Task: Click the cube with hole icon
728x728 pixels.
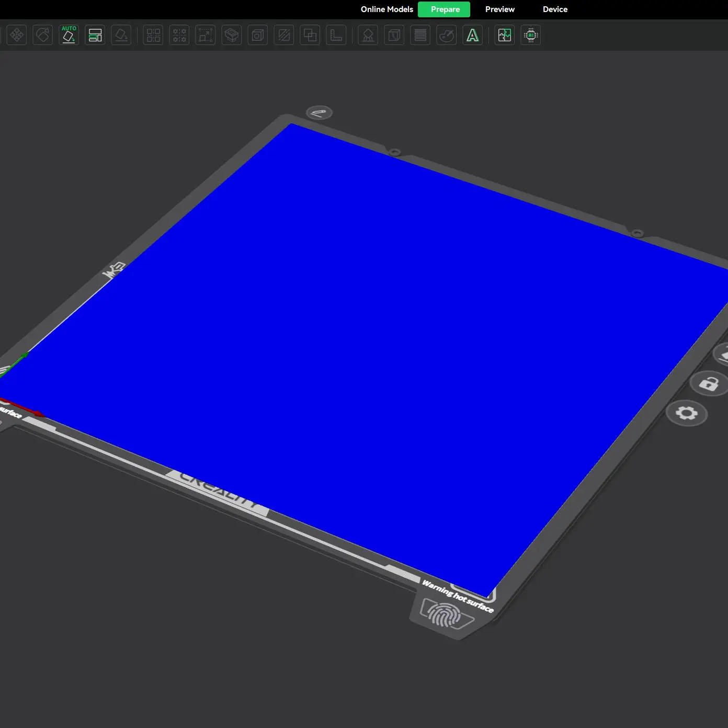Action: pos(258,35)
